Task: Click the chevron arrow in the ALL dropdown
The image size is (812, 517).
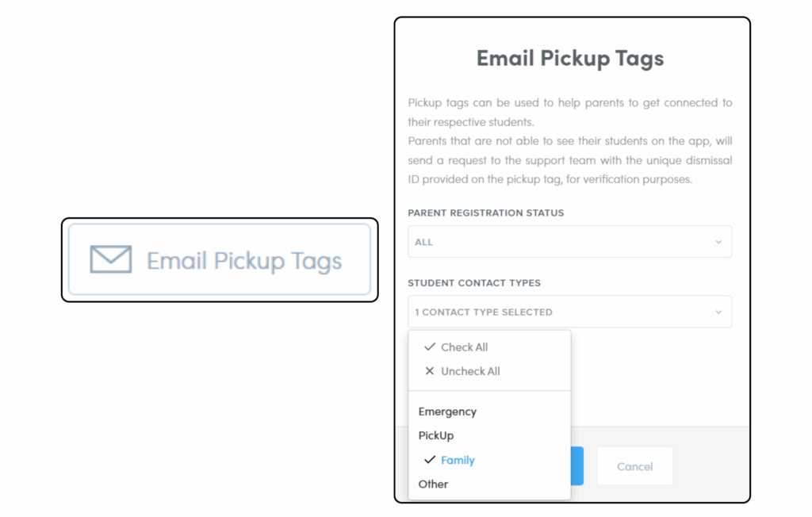Action: click(x=718, y=242)
